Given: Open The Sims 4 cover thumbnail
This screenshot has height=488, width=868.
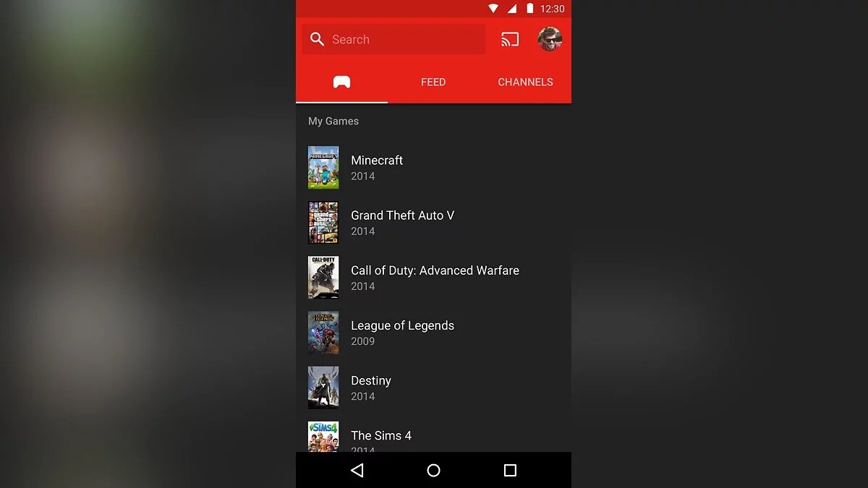Looking at the screenshot, I should click(323, 437).
